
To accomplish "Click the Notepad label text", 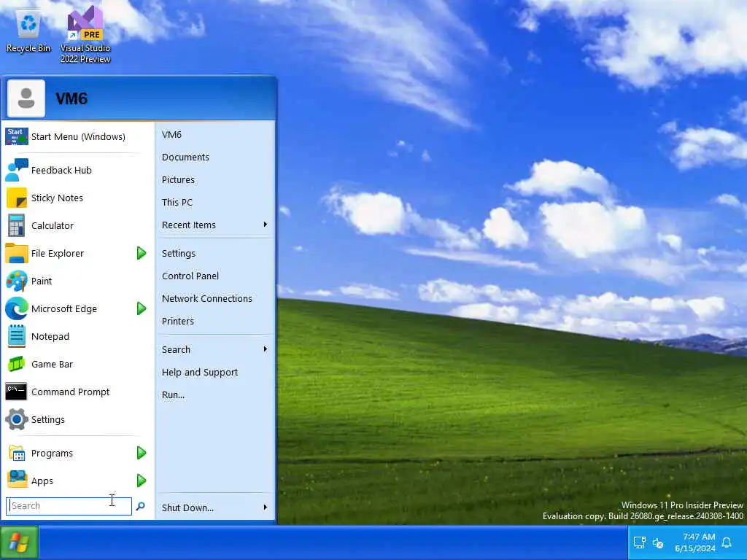I will click(50, 337).
